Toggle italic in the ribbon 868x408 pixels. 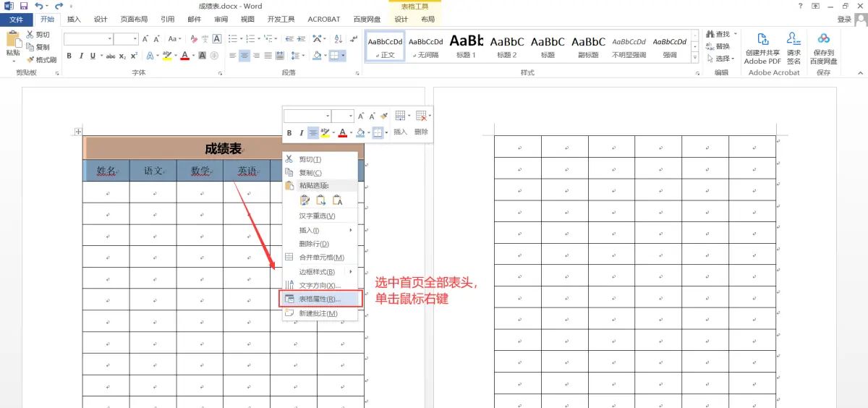[x=81, y=56]
